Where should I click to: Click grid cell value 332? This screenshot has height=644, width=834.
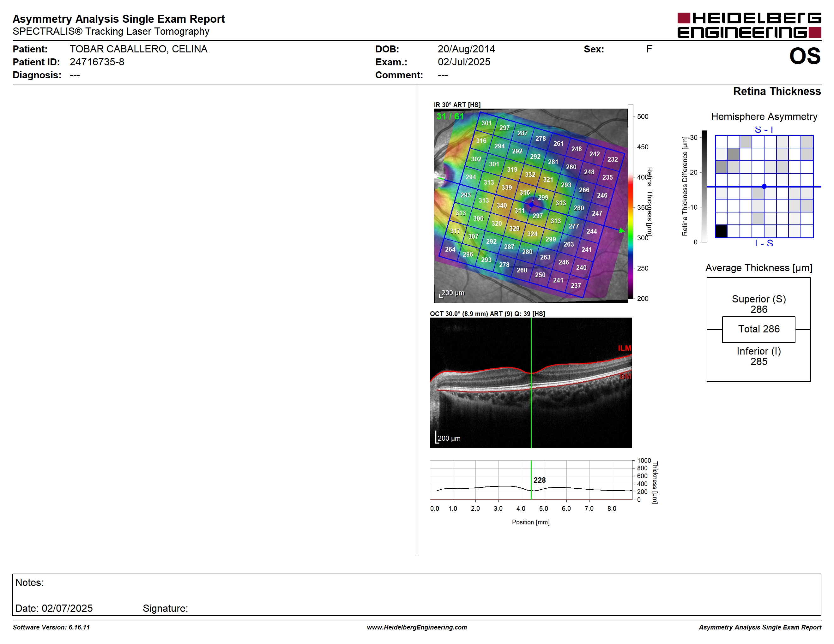[530, 174]
